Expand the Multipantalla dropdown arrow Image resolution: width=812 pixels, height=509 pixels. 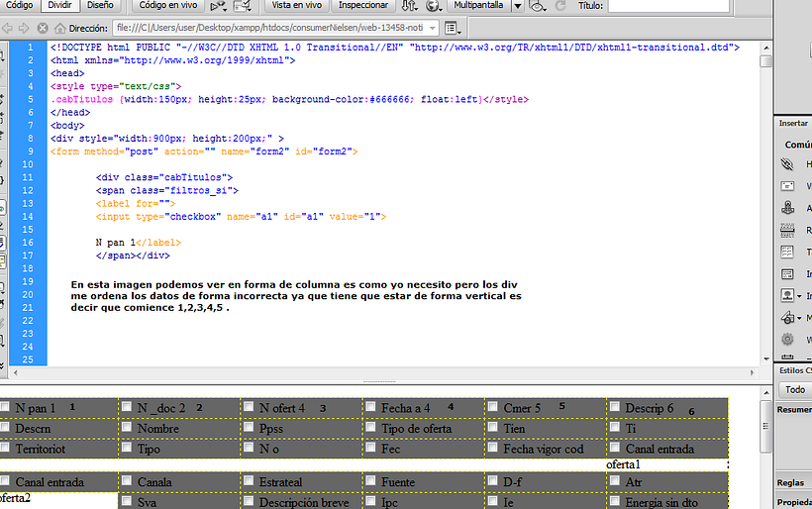[517, 6]
